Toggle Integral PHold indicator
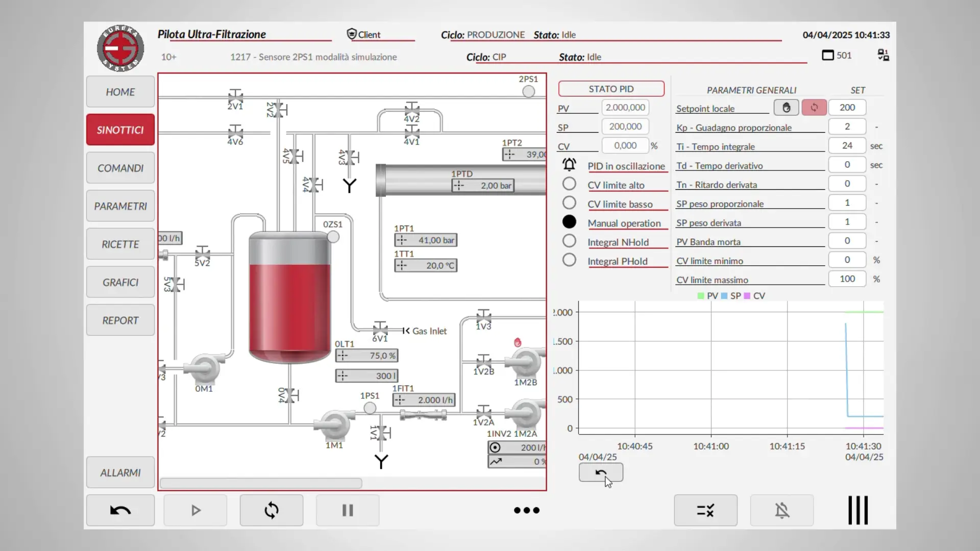The width and height of the screenshot is (980, 551). (x=569, y=260)
